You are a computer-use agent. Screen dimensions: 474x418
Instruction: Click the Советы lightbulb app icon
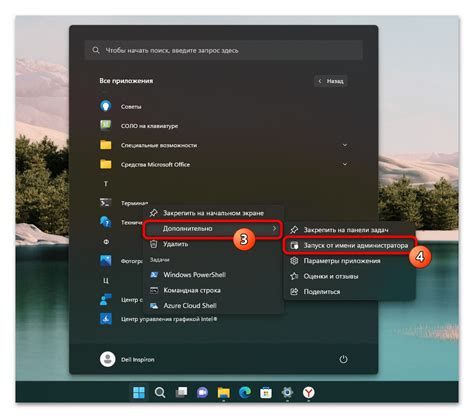[106, 106]
